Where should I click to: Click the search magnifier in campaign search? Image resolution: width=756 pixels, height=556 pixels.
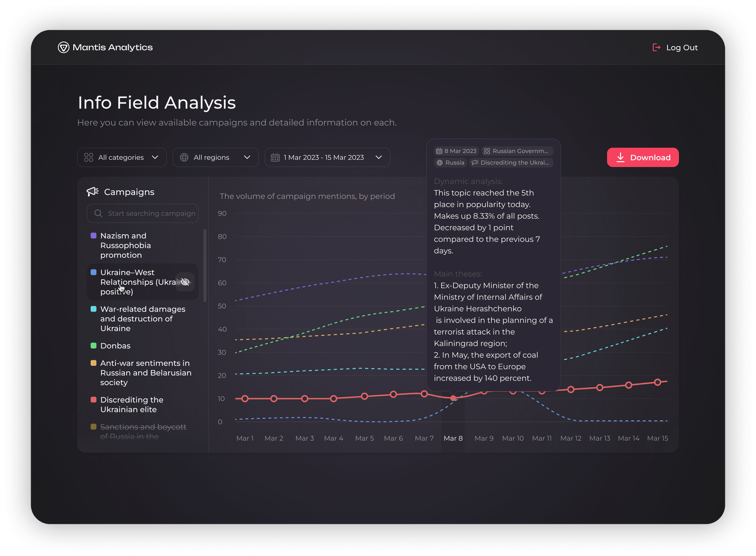pos(98,213)
